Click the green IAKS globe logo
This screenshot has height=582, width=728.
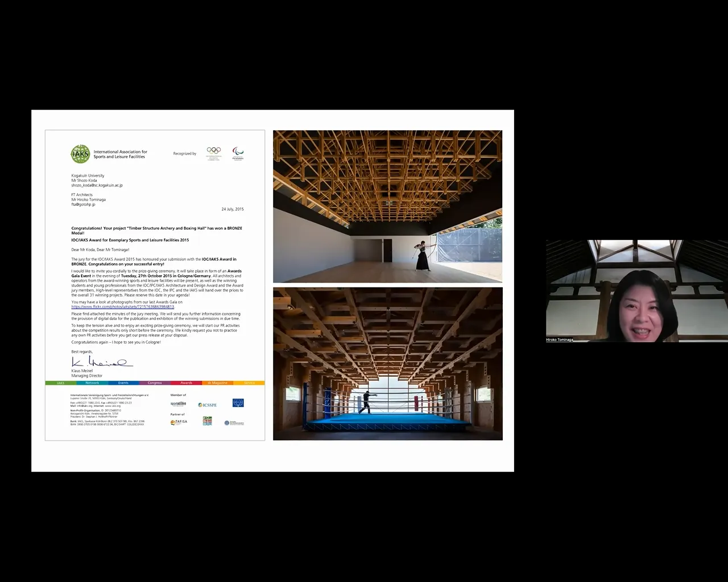[80, 154]
